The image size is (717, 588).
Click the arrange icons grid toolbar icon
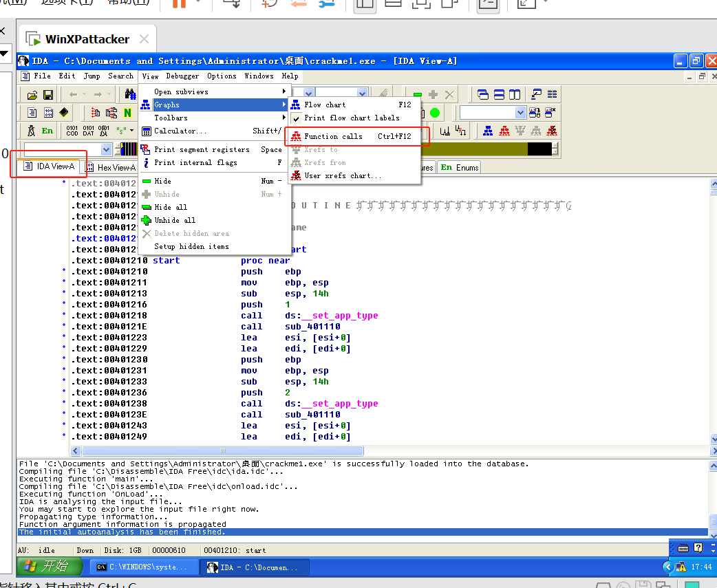tap(553, 95)
